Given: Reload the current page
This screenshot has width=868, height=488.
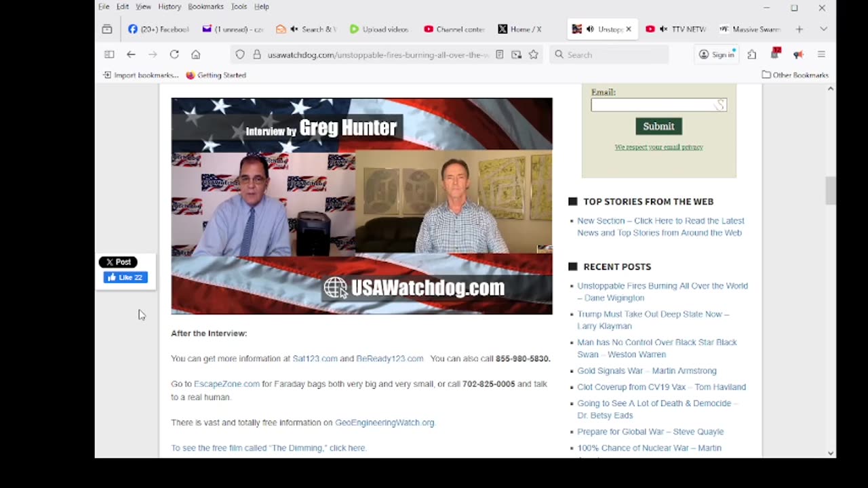Looking at the screenshot, I should 174,54.
